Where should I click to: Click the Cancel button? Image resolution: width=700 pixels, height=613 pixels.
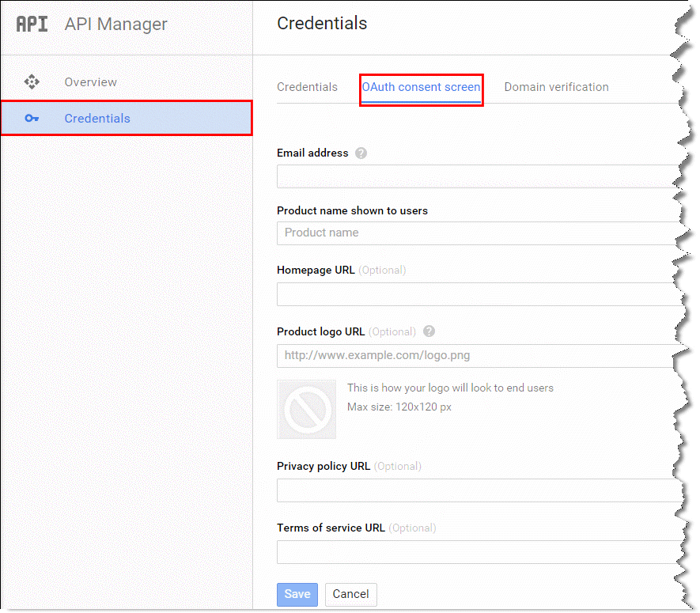[x=351, y=594]
